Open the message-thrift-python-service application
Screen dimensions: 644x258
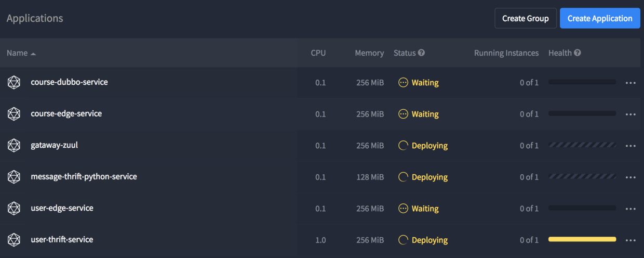pos(84,177)
